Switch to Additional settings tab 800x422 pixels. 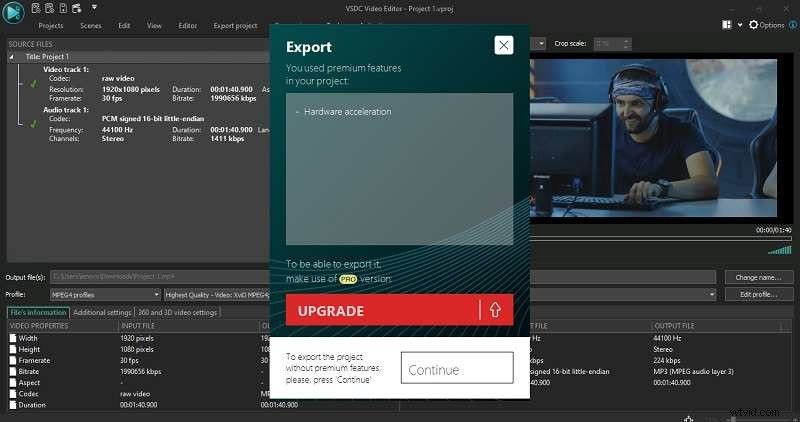(x=102, y=312)
